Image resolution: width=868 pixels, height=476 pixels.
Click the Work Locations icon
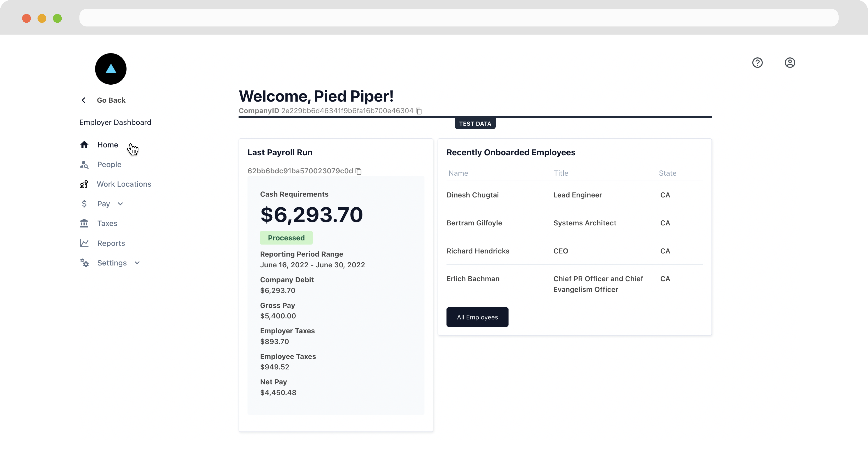pyautogui.click(x=84, y=184)
